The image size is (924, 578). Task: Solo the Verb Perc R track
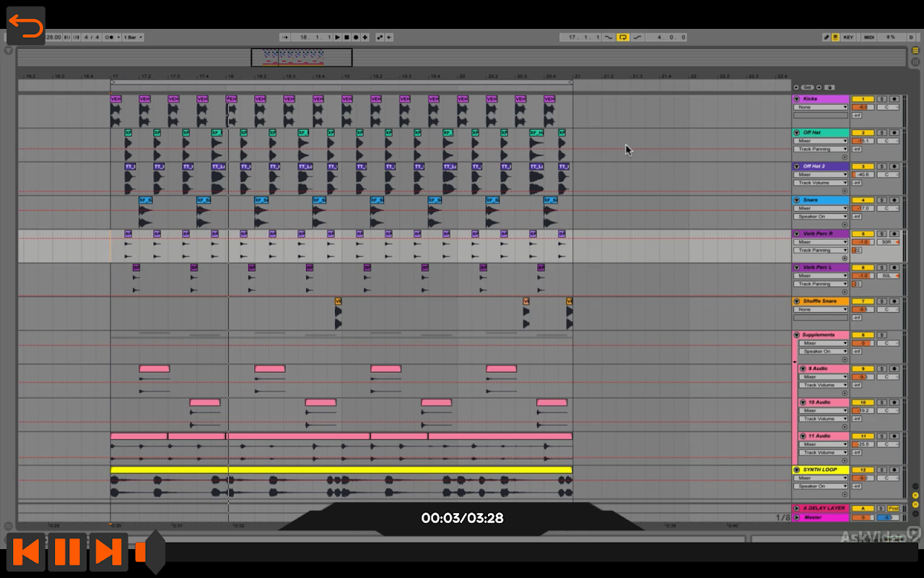(881, 234)
